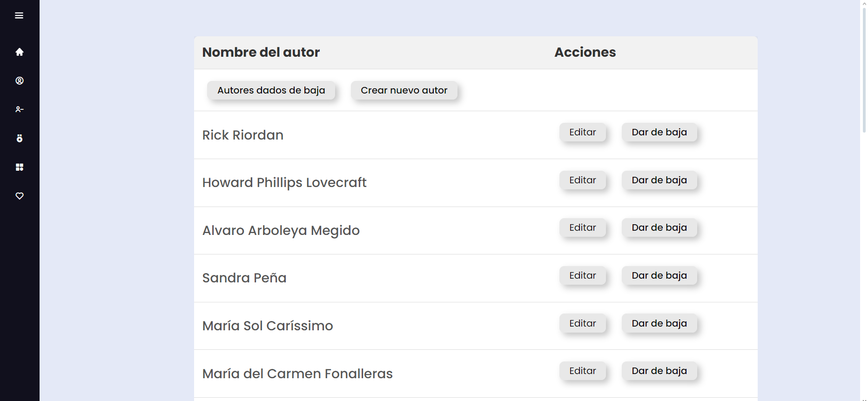Deactivate Howard Phillips Lovecraft with 'Dar de baja'
Viewport: 868px width, 401px height.
(659, 180)
